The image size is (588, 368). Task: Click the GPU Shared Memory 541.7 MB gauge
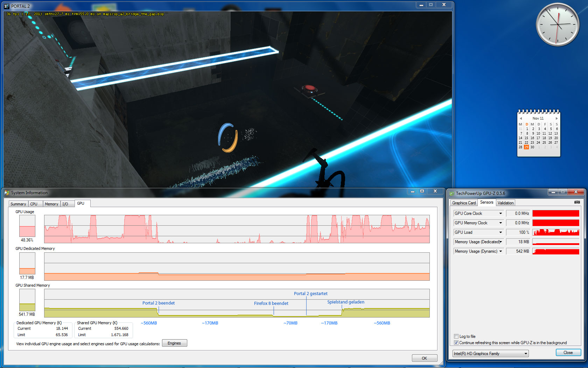pos(27,300)
